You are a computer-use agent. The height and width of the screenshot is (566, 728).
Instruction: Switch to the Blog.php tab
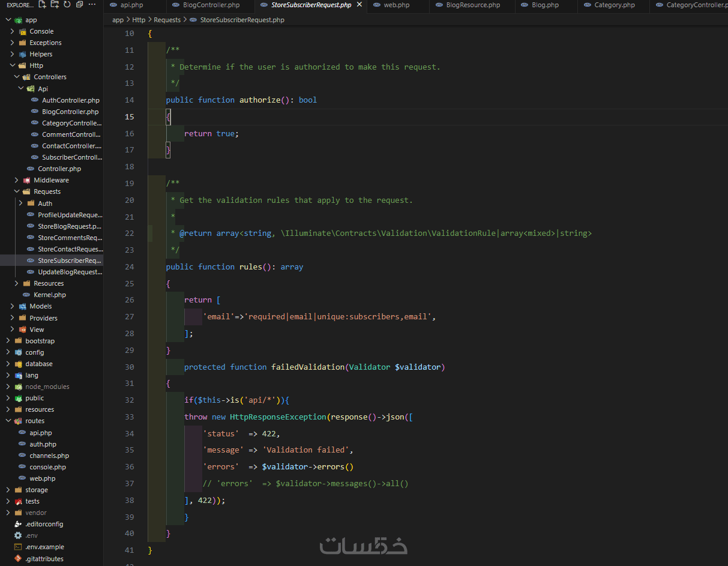click(545, 5)
